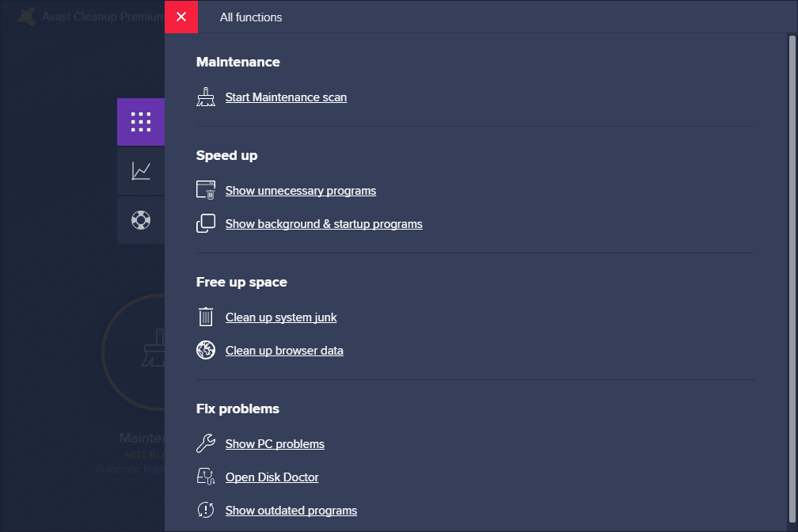This screenshot has width=798, height=532.
Task: Click the trash bin icon next to Clean up system junk
Action: pyautogui.click(x=206, y=317)
